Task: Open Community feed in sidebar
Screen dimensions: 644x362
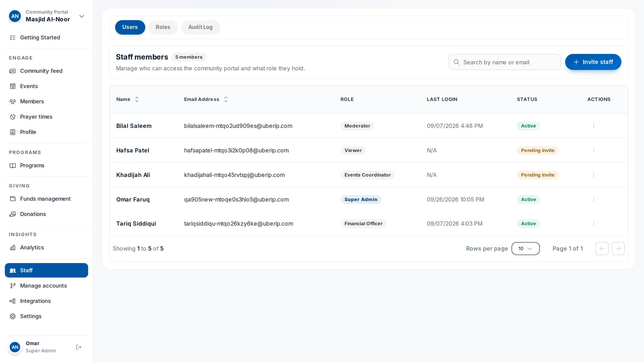Action: pyautogui.click(x=46, y=71)
